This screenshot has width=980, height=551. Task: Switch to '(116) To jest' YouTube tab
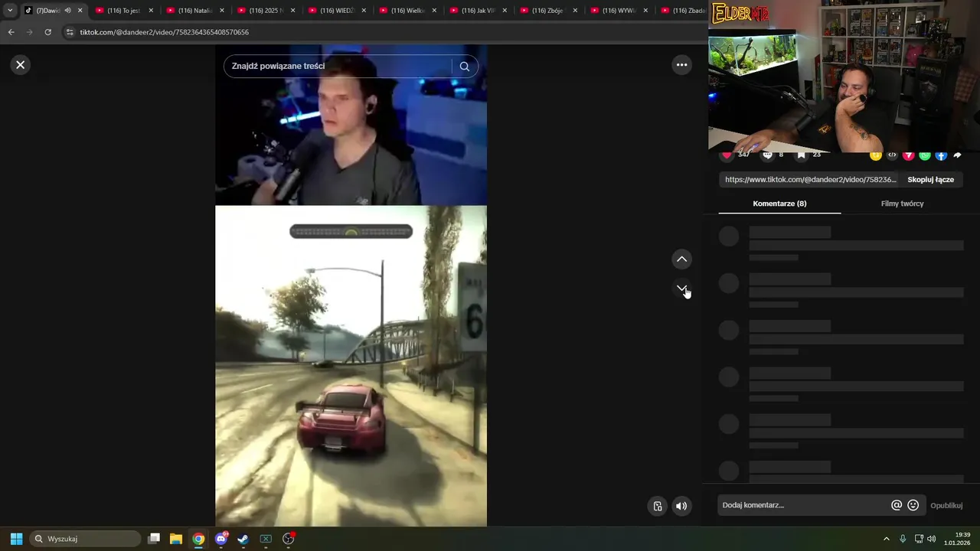[x=122, y=11]
